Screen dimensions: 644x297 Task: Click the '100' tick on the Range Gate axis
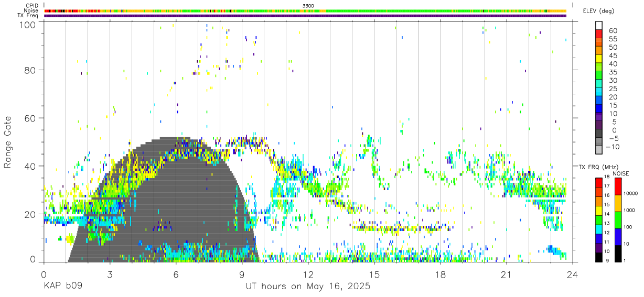point(28,25)
